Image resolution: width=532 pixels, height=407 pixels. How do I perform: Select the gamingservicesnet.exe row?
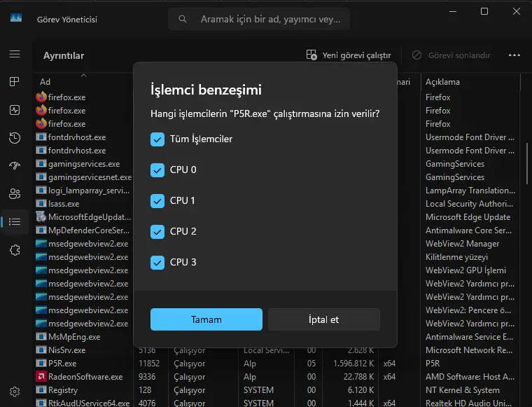[90, 177]
